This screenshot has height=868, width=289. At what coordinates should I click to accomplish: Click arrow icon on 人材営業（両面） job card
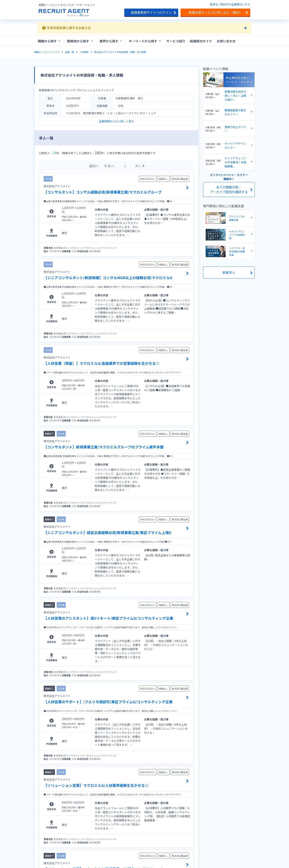[187, 359]
